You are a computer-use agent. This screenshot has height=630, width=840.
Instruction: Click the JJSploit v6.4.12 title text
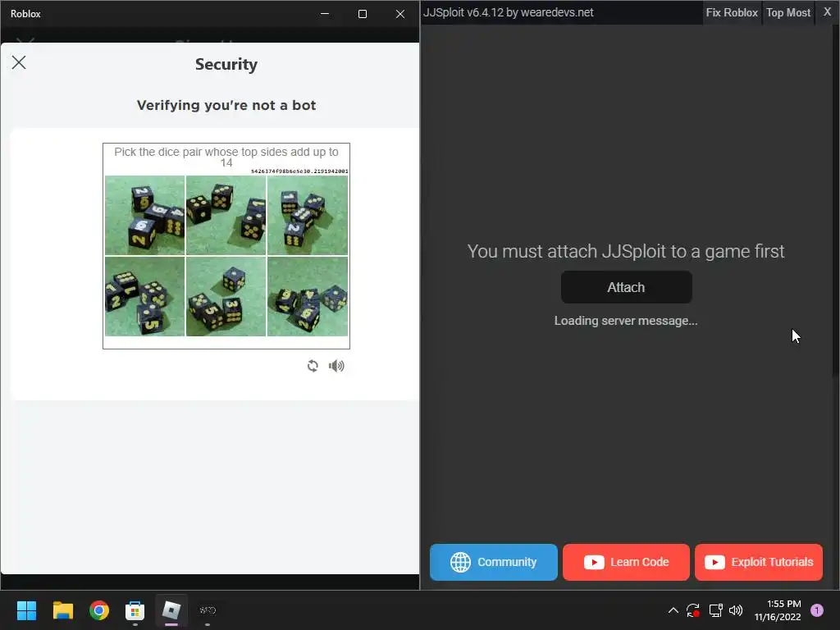coord(509,12)
